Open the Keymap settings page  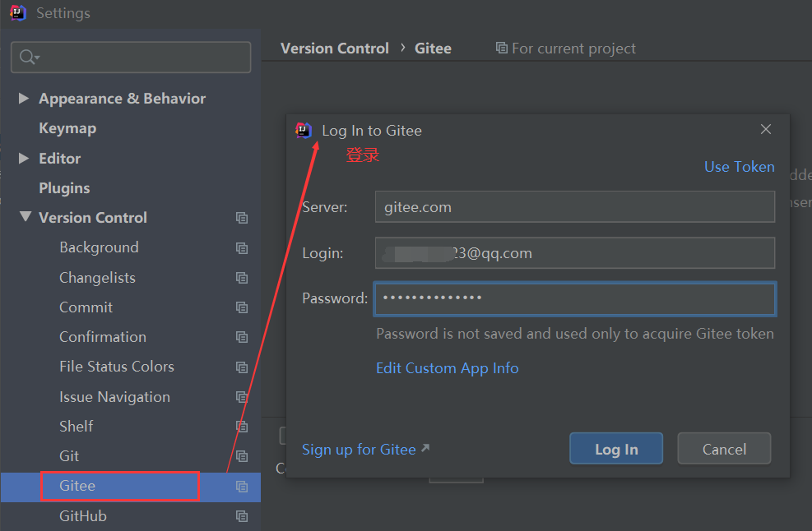coord(67,128)
